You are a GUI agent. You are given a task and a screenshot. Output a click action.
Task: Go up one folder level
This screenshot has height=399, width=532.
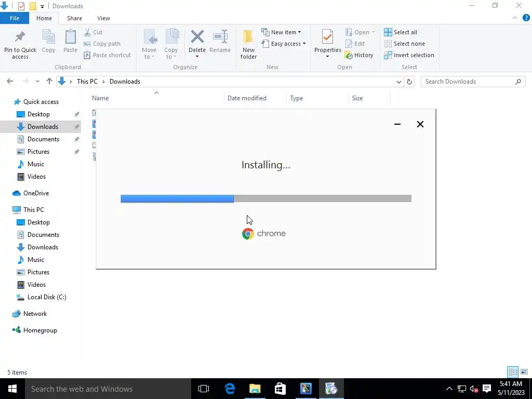pyautogui.click(x=49, y=81)
